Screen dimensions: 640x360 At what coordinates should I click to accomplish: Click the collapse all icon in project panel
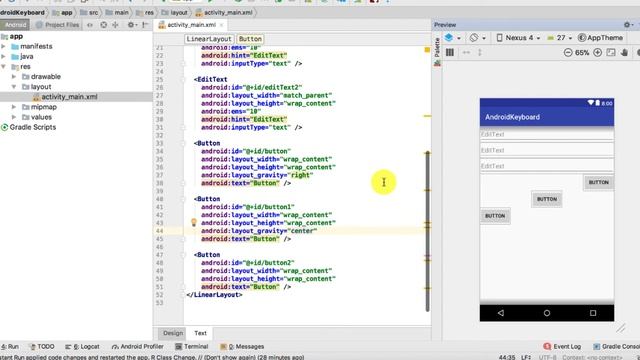pyautogui.click(x=116, y=25)
